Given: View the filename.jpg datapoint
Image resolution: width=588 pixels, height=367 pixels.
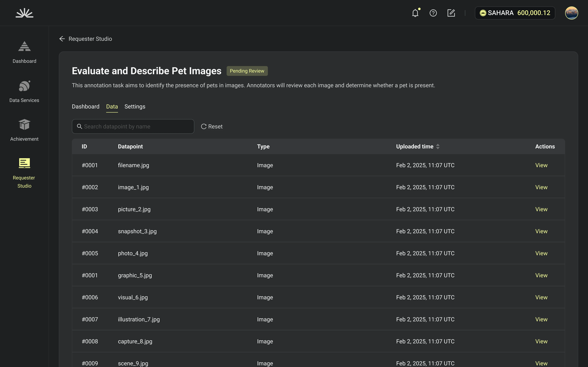Looking at the screenshot, I should (541, 165).
